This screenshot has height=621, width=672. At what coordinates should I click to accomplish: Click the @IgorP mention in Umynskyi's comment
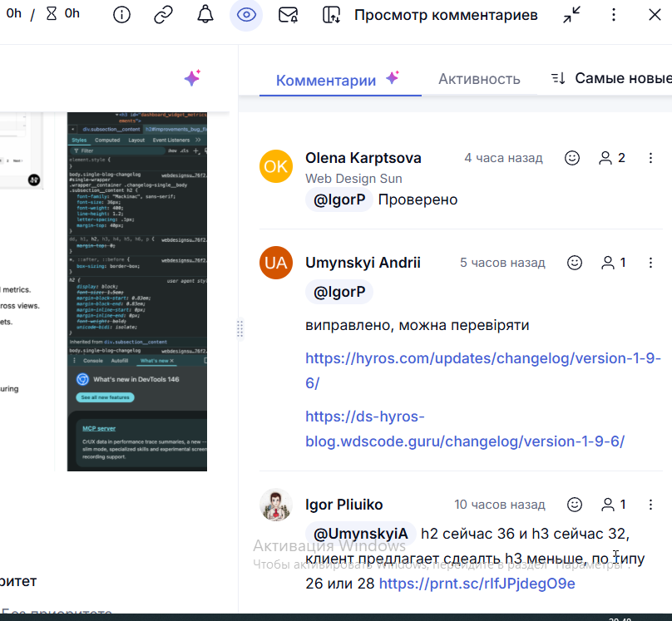click(x=339, y=292)
